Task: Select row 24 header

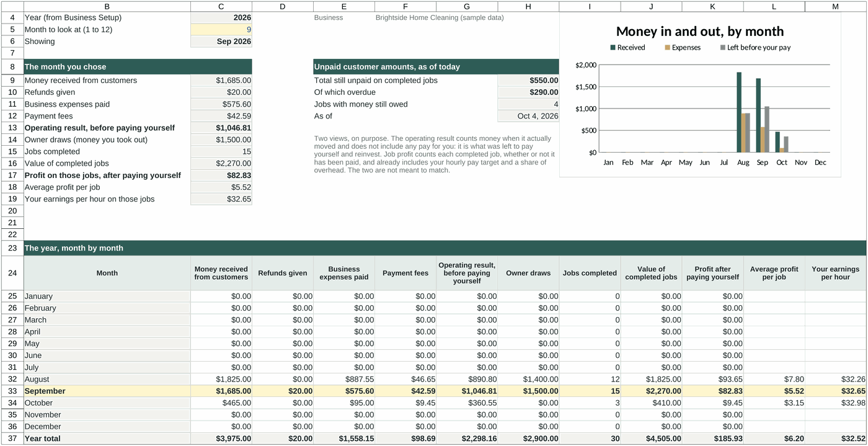Action: (12, 273)
